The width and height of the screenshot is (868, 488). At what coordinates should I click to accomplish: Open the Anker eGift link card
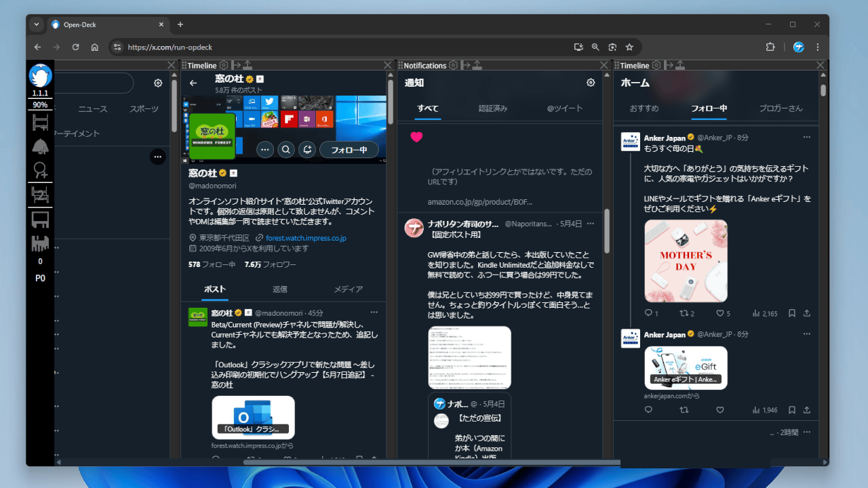click(x=686, y=368)
